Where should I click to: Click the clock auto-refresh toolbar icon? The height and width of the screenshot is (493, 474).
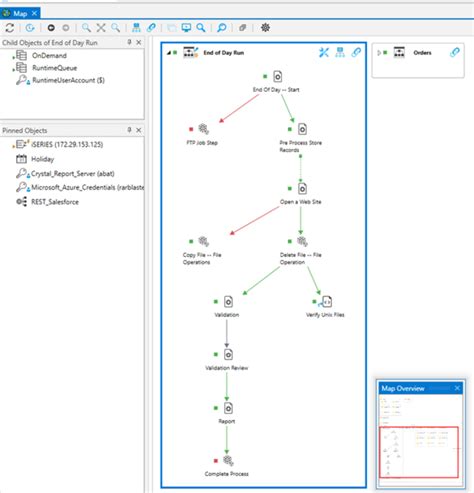(x=30, y=28)
